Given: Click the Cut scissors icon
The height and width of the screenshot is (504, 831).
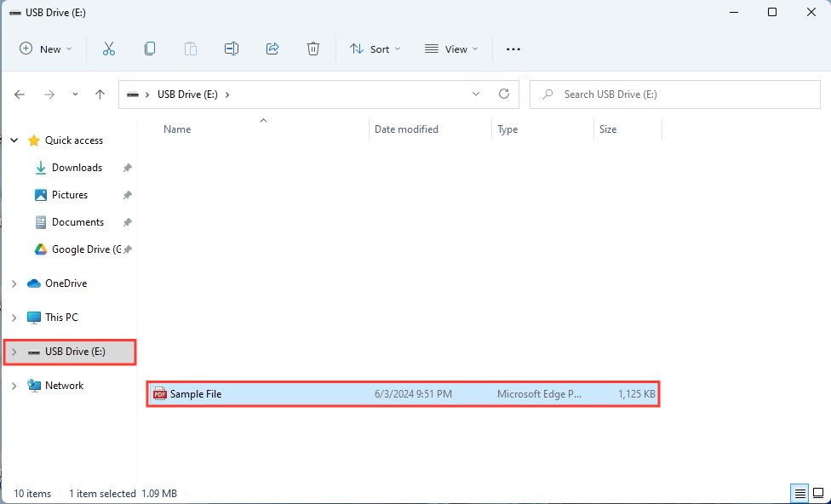Looking at the screenshot, I should click(x=109, y=49).
